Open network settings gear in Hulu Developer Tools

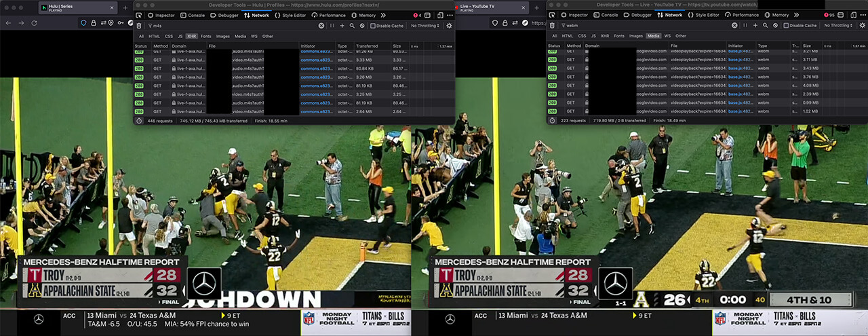pos(449,26)
